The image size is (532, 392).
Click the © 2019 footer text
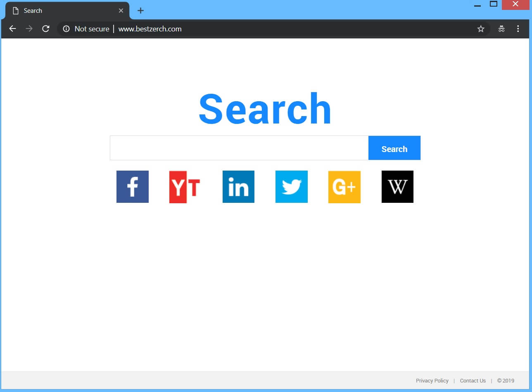coord(506,381)
